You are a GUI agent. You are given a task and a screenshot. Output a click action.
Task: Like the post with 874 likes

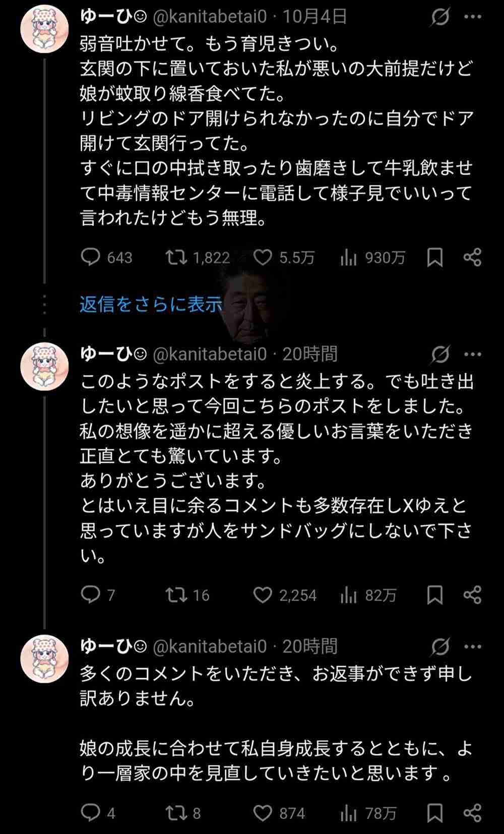[x=263, y=813]
